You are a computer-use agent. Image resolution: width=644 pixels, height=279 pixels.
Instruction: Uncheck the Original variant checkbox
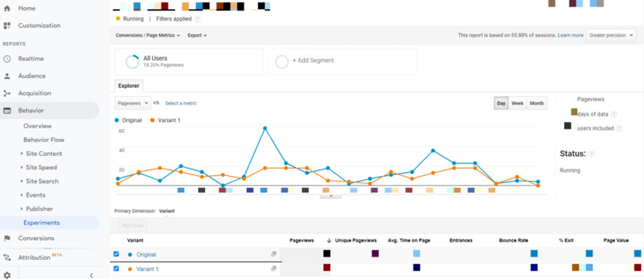tap(116, 254)
